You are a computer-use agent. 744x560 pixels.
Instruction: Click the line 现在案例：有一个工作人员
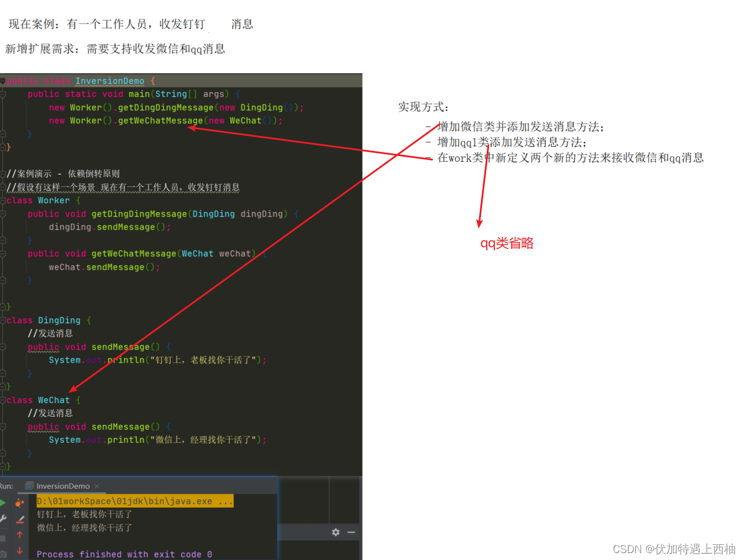point(131,24)
